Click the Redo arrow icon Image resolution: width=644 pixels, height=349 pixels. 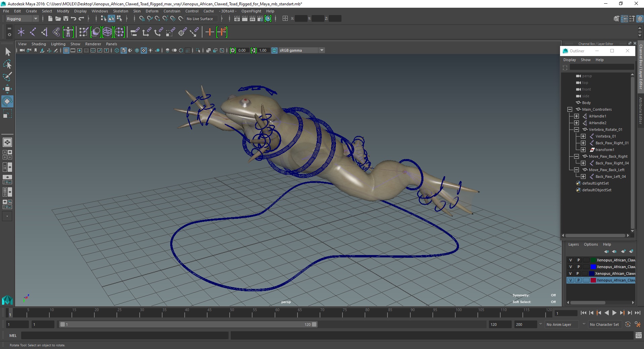pos(81,19)
